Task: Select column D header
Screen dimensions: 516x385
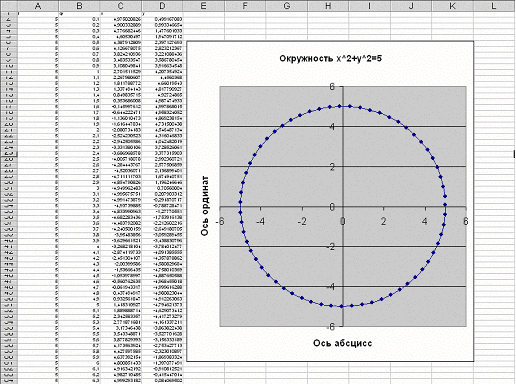Action: (162, 6)
